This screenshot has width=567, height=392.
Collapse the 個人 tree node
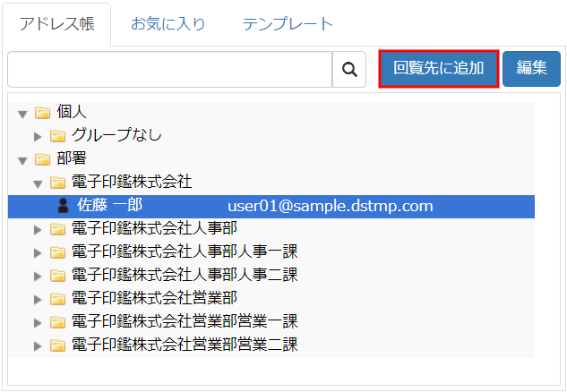click(22, 114)
